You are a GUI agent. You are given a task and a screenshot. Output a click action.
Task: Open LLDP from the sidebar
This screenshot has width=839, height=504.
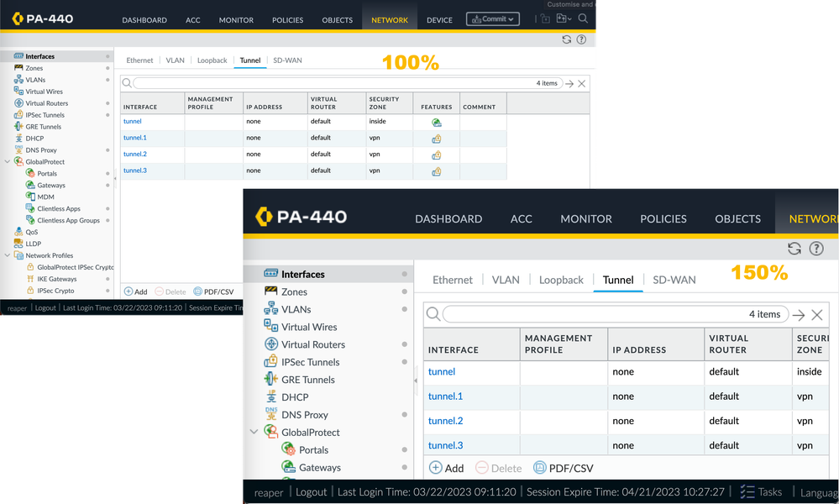33,244
